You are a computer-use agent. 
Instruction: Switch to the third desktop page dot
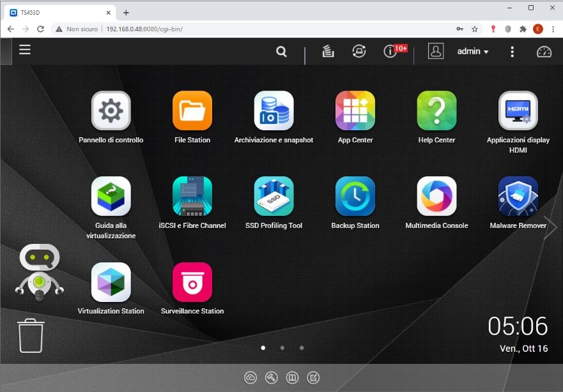coord(302,348)
